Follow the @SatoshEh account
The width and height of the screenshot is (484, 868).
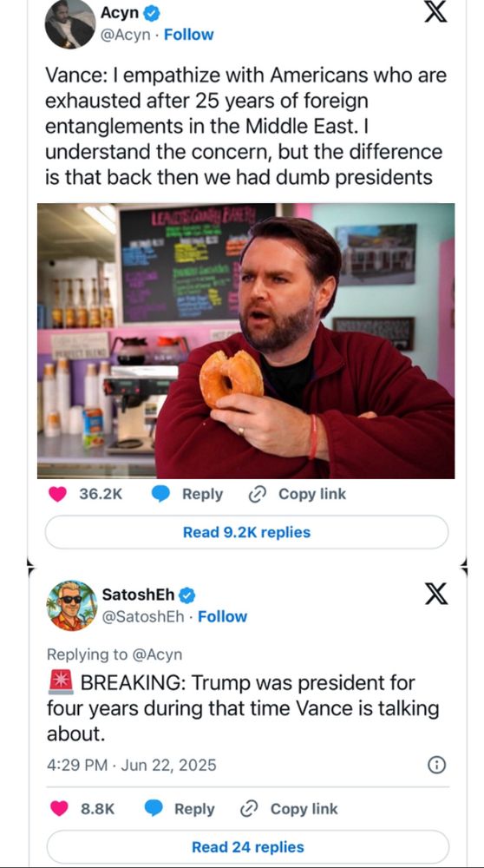(222, 616)
